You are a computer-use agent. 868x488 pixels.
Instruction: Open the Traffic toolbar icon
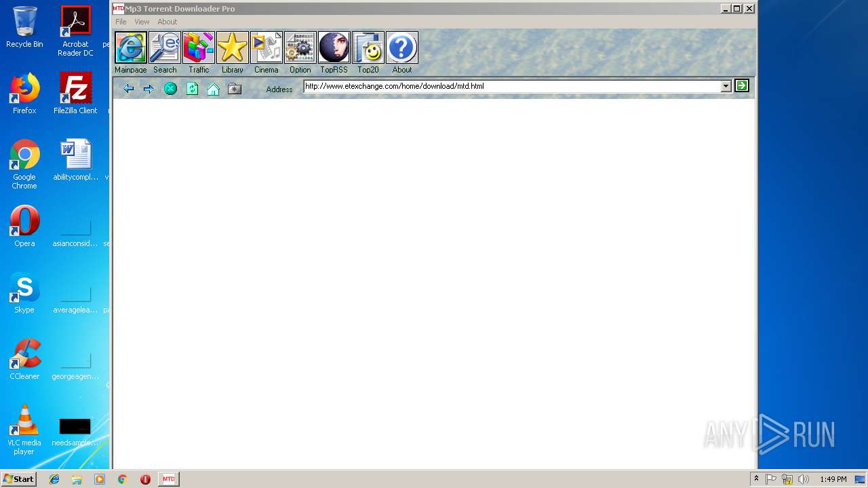click(x=199, y=47)
